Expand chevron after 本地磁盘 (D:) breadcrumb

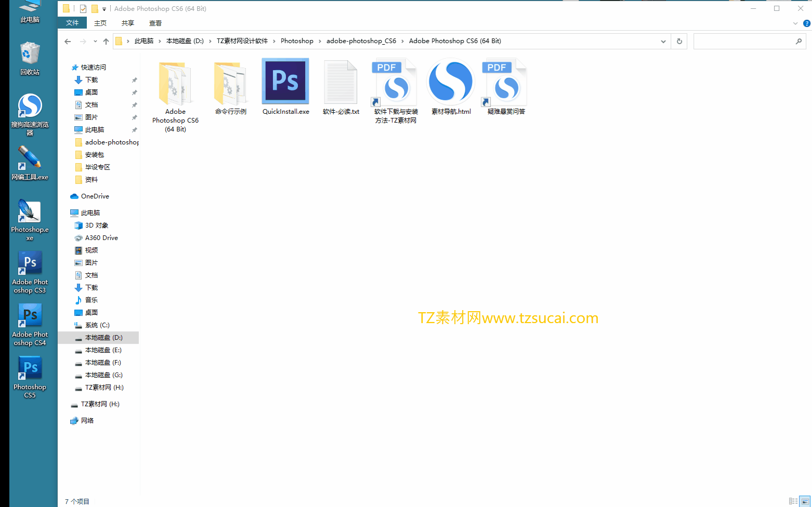pyautogui.click(x=210, y=41)
